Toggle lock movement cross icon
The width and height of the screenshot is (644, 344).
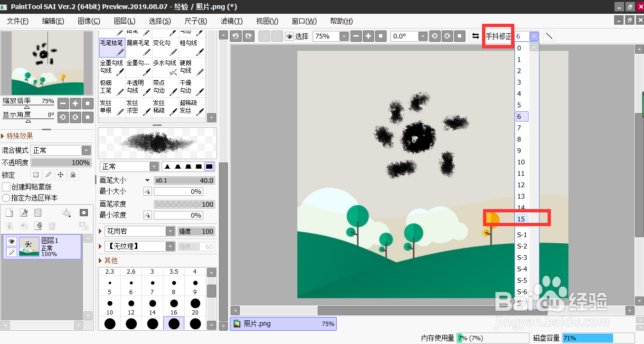[60, 175]
